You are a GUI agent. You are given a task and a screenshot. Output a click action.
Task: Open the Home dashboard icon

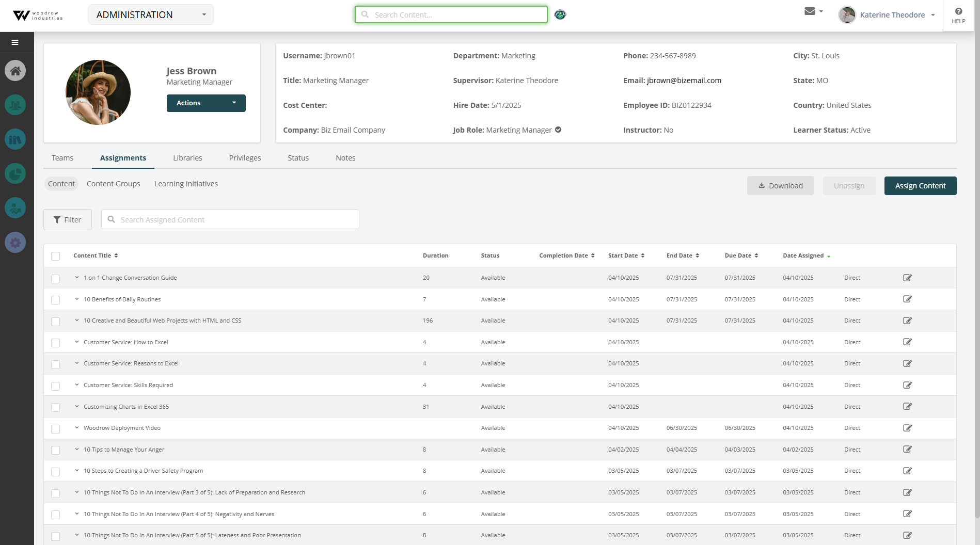coord(15,70)
